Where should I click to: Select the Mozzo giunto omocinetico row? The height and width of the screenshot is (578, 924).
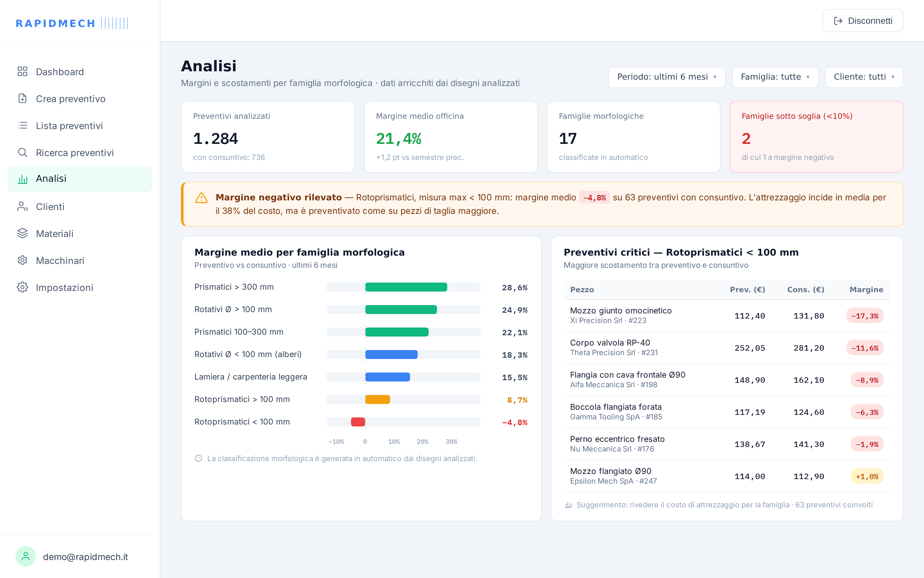[x=727, y=316]
